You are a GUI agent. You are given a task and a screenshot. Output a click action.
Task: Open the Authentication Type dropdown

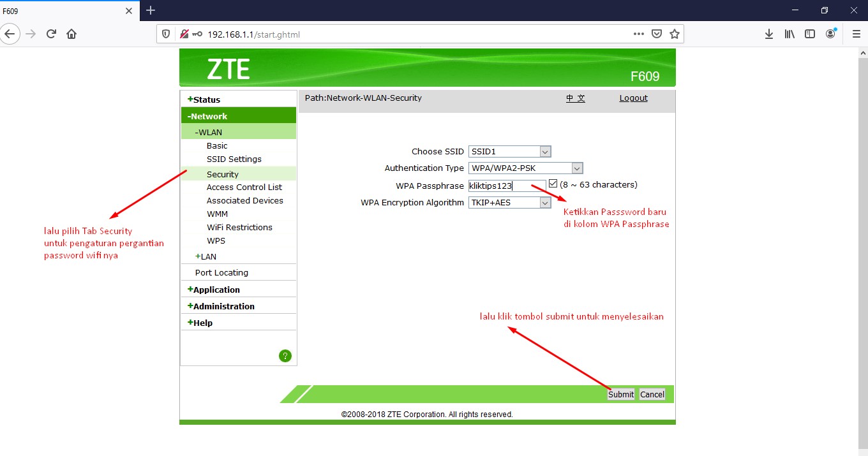tap(525, 168)
